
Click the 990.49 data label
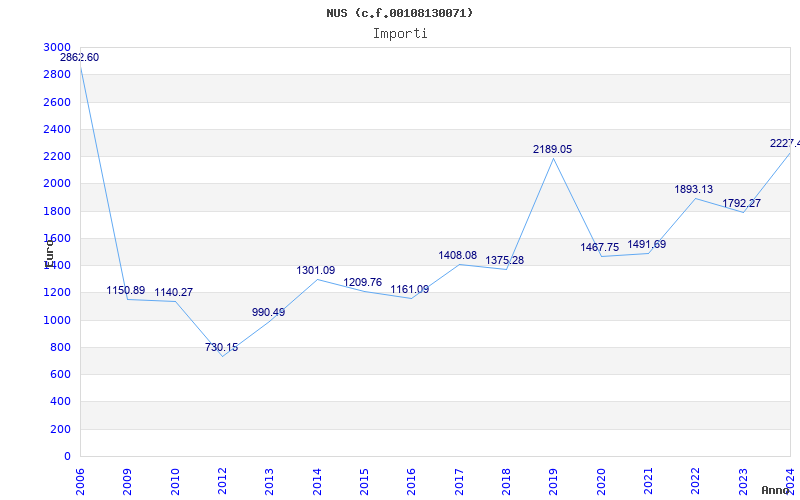[268, 312]
